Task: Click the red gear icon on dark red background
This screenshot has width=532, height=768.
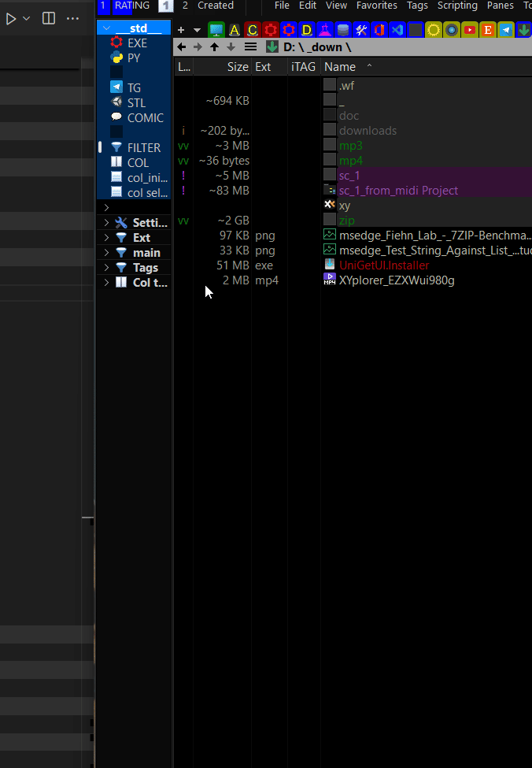Action: [x=271, y=30]
